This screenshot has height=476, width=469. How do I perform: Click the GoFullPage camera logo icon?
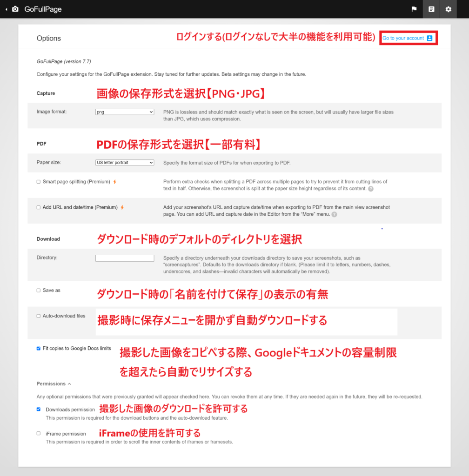tap(15, 9)
